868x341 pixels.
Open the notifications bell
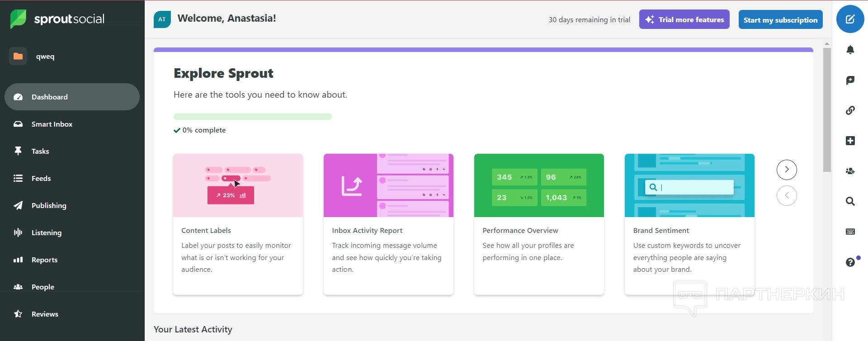850,50
